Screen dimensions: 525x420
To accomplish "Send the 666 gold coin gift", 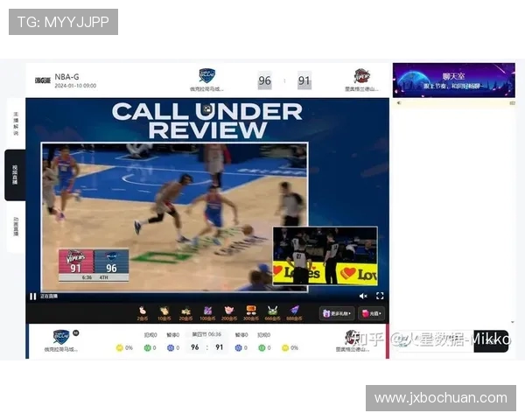I will [273, 311].
